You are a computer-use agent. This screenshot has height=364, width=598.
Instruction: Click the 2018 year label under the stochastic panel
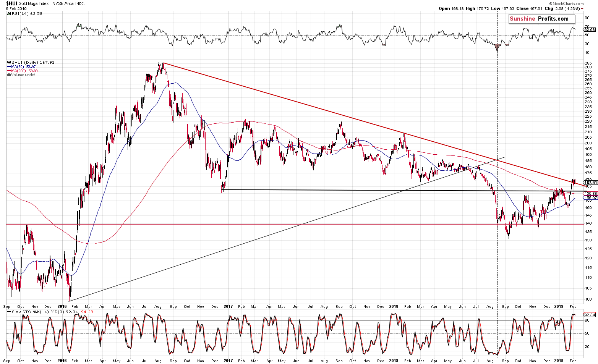pos(394,361)
